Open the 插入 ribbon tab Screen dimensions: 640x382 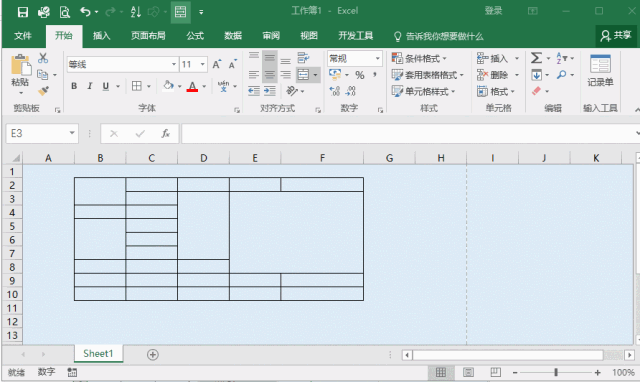(x=101, y=36)
